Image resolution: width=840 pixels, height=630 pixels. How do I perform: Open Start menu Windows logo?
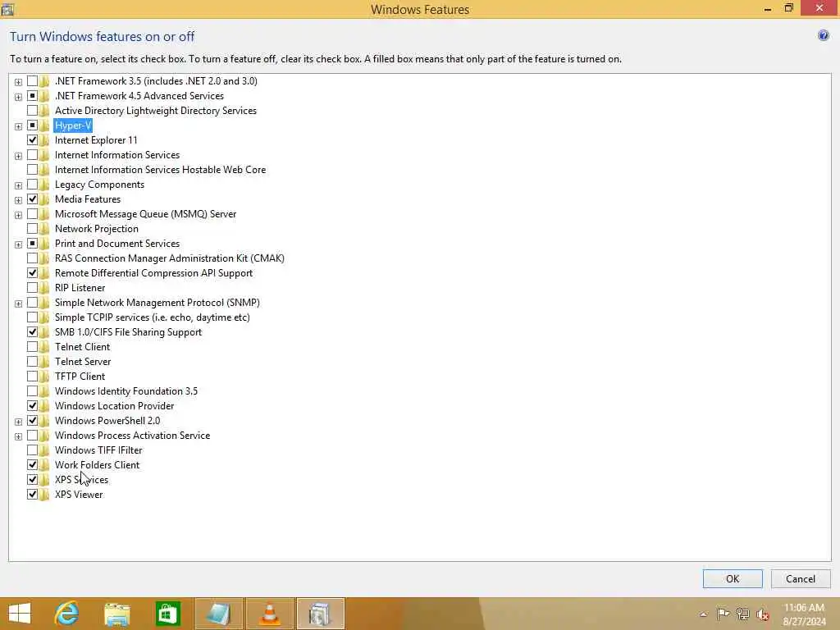(20, 614)
